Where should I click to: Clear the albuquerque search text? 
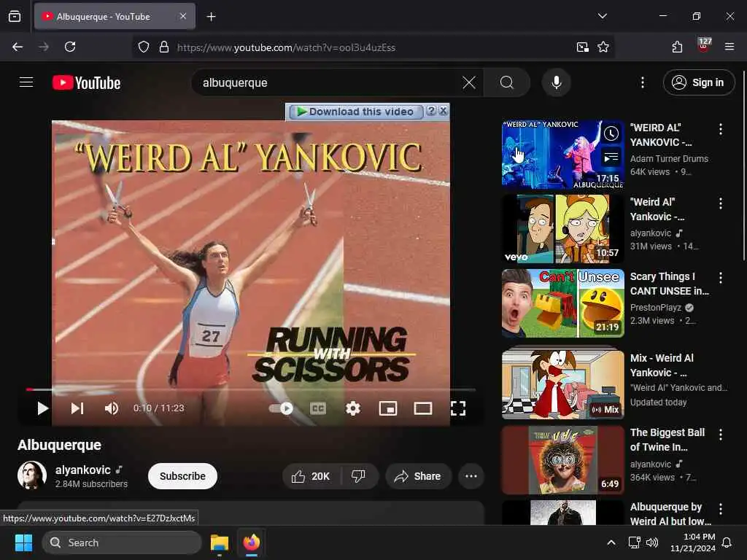pos(469,82)
